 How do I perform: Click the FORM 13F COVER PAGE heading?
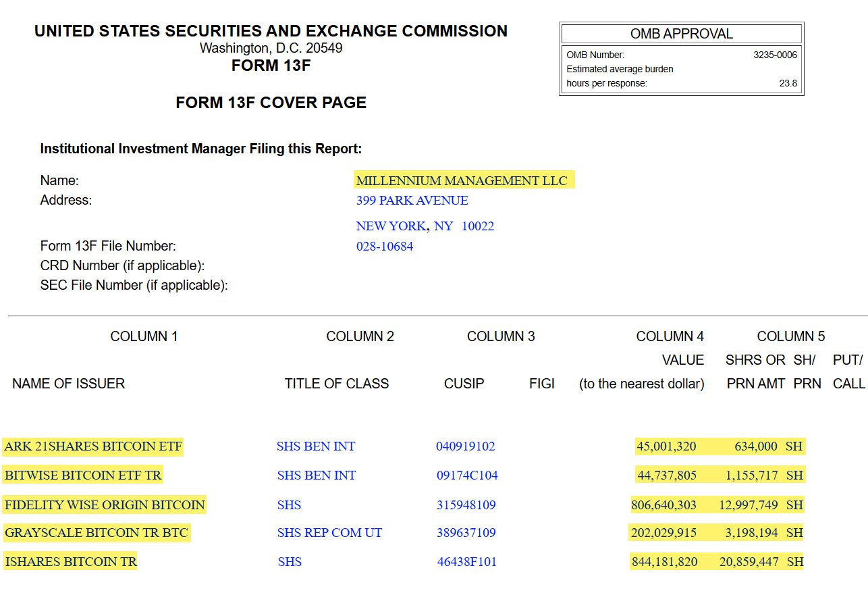271,103
